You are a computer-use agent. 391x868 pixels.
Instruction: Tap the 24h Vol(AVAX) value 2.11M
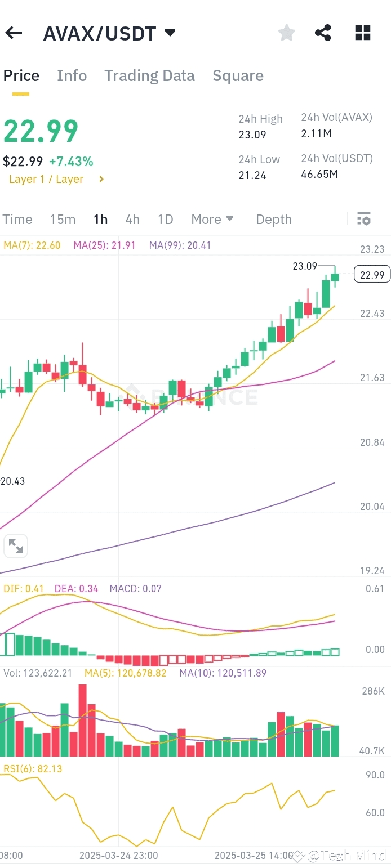pos(317,133)
